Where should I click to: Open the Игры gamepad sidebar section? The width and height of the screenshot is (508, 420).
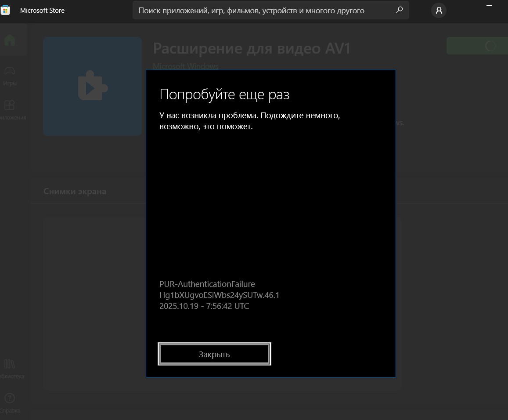click(10, 76)
